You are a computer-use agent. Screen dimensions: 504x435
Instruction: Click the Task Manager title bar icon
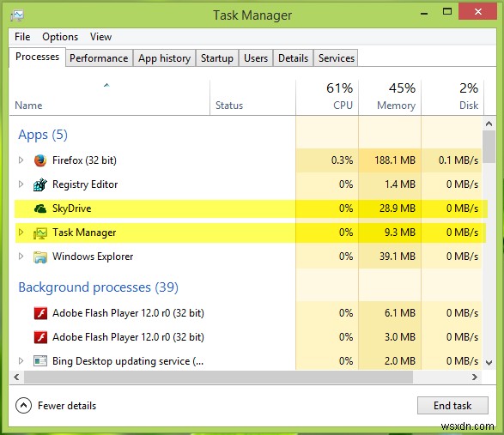click(x=17, y=15)
